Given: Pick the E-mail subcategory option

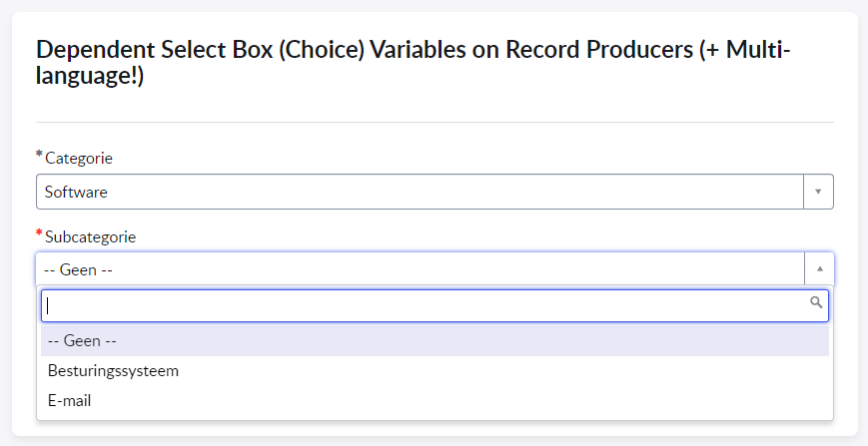Looking at the screenshot, I should tap(70, 400).
